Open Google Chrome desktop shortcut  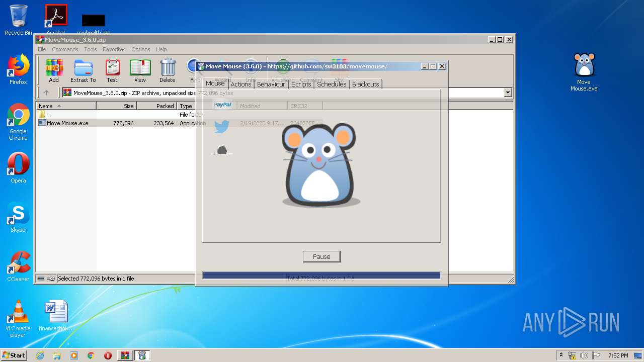pyautogui.click(x=18, y=122)
